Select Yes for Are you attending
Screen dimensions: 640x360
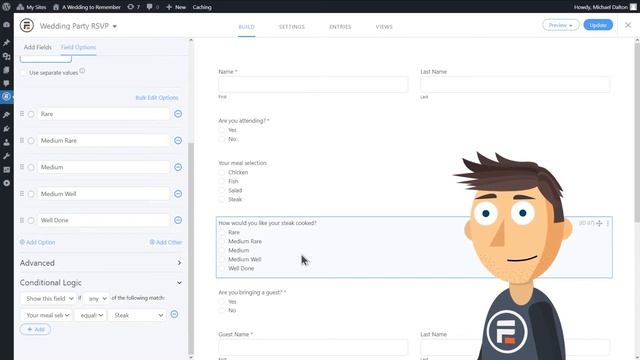click(x=222, y=130)
